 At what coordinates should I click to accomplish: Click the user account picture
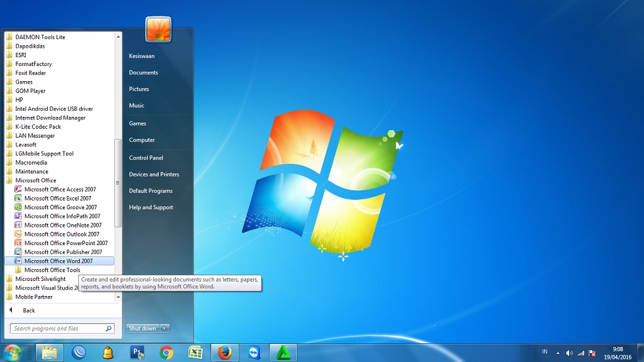click(158, 30)
